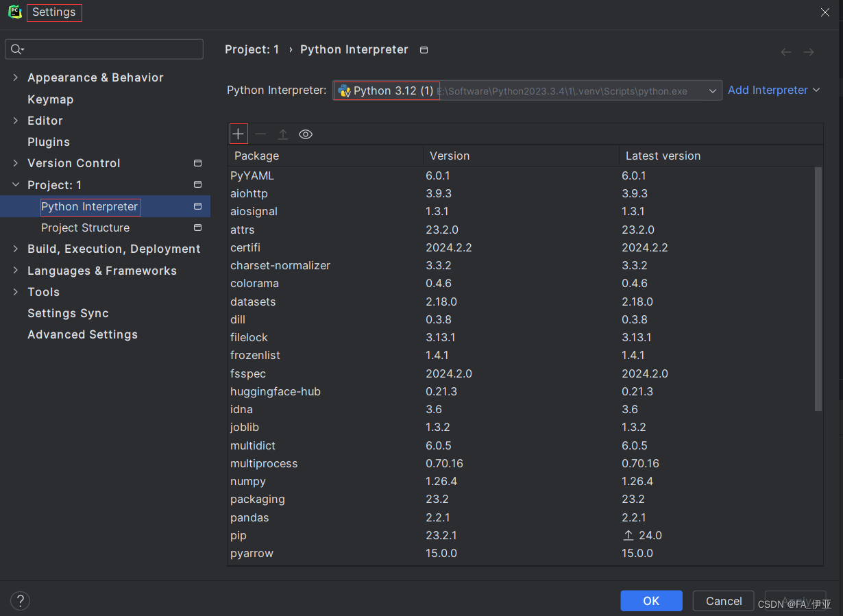843x616 pixels.
Task: Select the multiprocess package row
Action: 521,463
